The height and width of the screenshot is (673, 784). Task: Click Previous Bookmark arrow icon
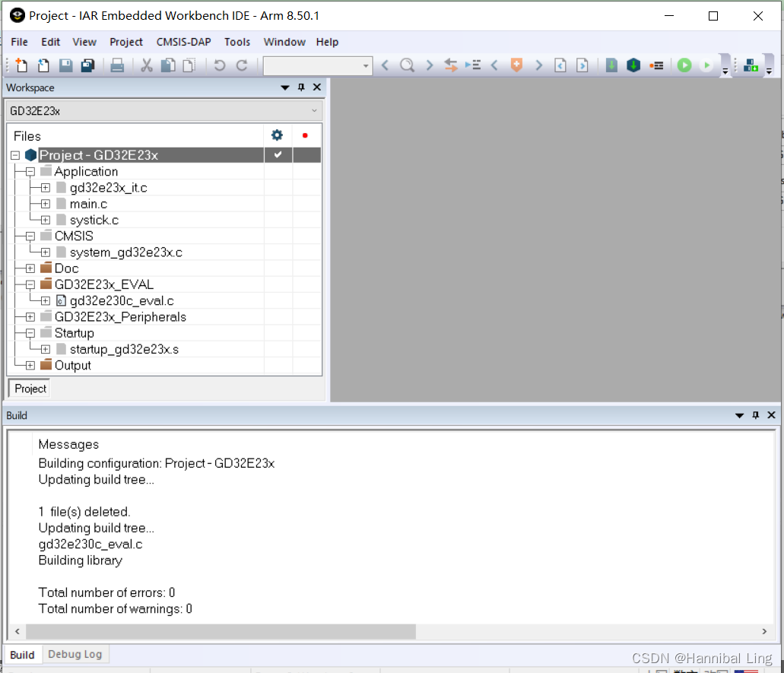point(494,65)
